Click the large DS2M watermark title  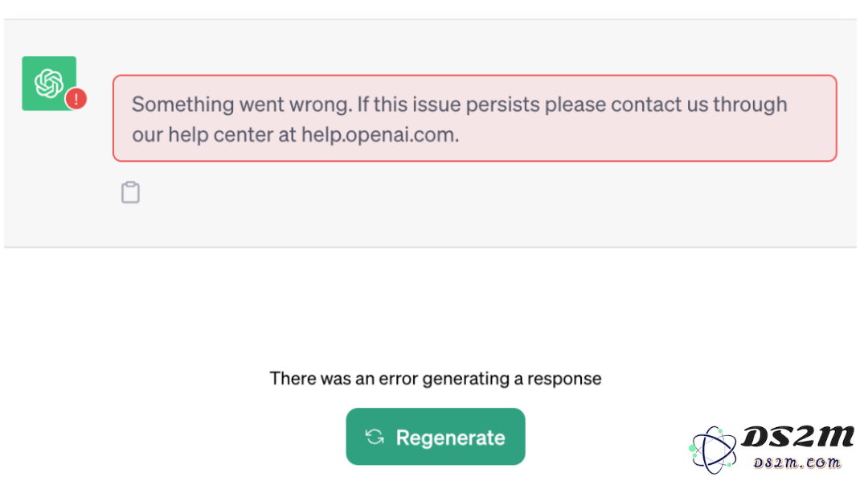click(798, 436)
